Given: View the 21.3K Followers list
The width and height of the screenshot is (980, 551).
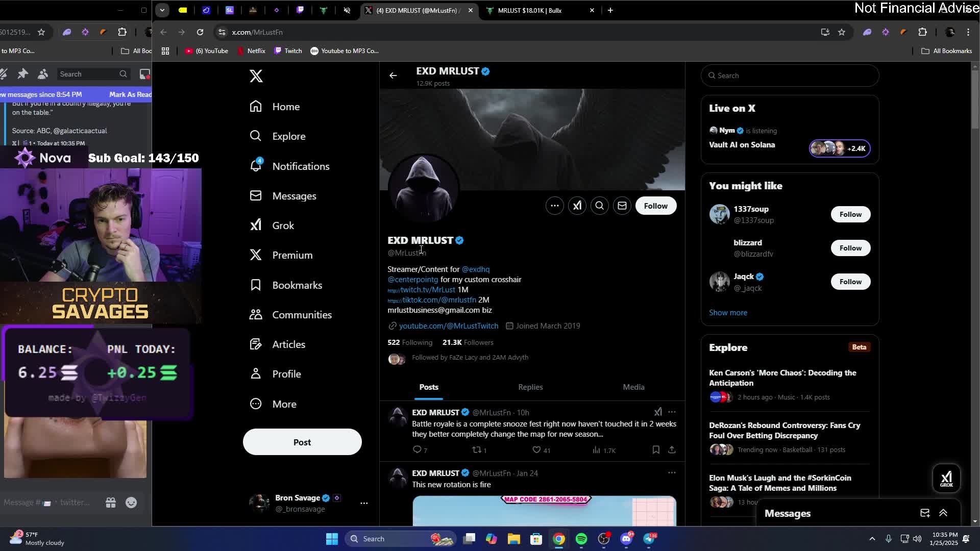Looking at the screenshot, I should 468,343.
